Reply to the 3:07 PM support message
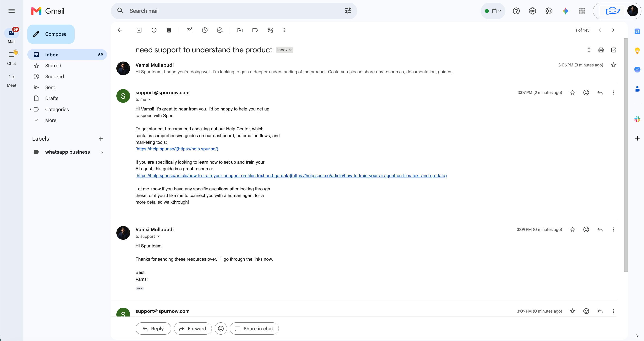Image resolution: width=644 pixels, height=341 pixels. pos(600,93)
